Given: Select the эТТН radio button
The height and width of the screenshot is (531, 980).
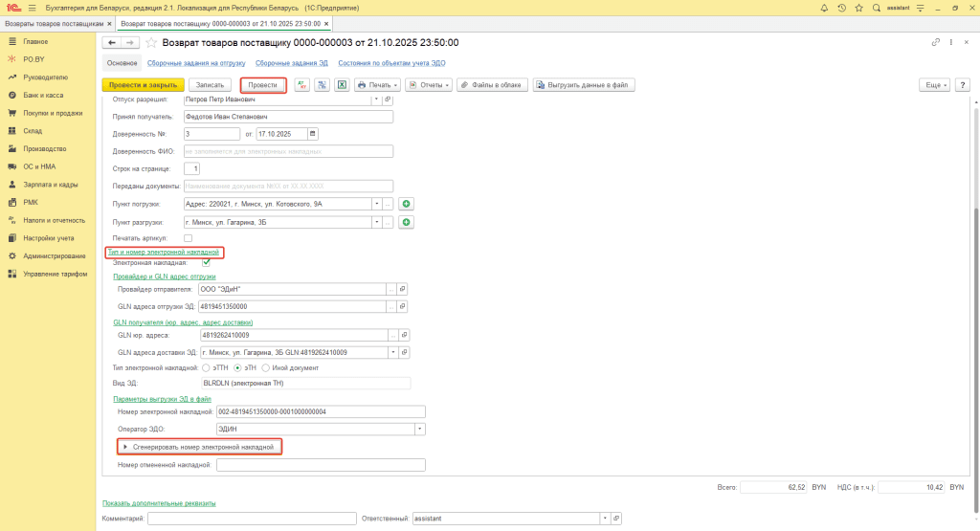Looking at the screenshot, I should pyautogui.click(x=206, y=367).
